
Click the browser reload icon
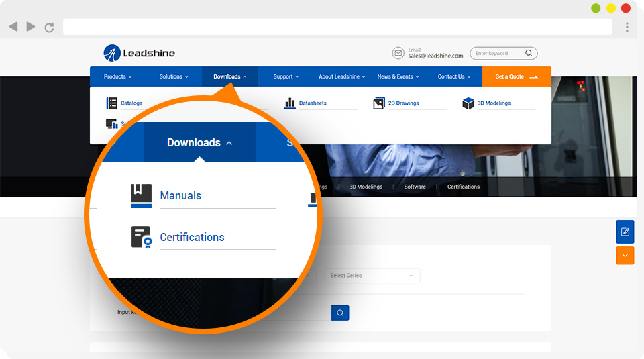tap(49, 28)
